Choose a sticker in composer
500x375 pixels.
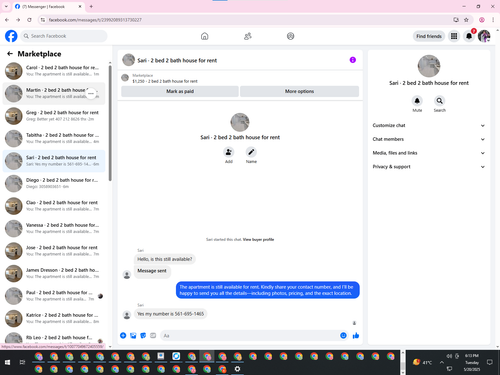point(143,336)
